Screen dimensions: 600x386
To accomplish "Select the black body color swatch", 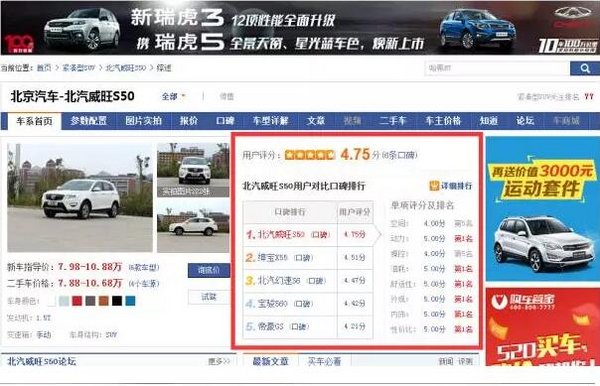I will (x=117, y=301).
